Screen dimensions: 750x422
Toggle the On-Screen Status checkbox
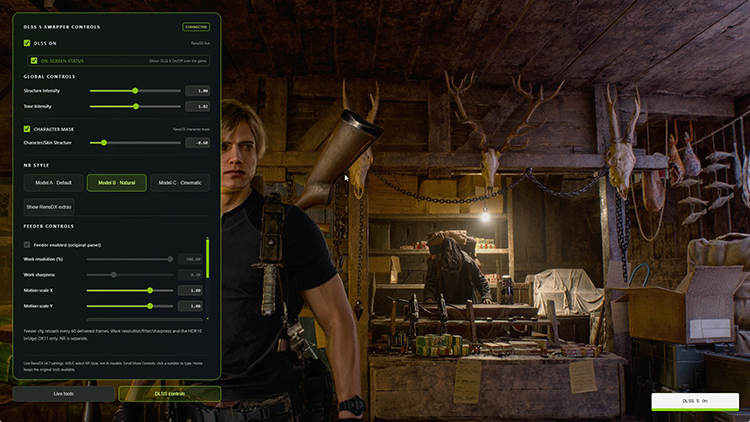(34, 61)
